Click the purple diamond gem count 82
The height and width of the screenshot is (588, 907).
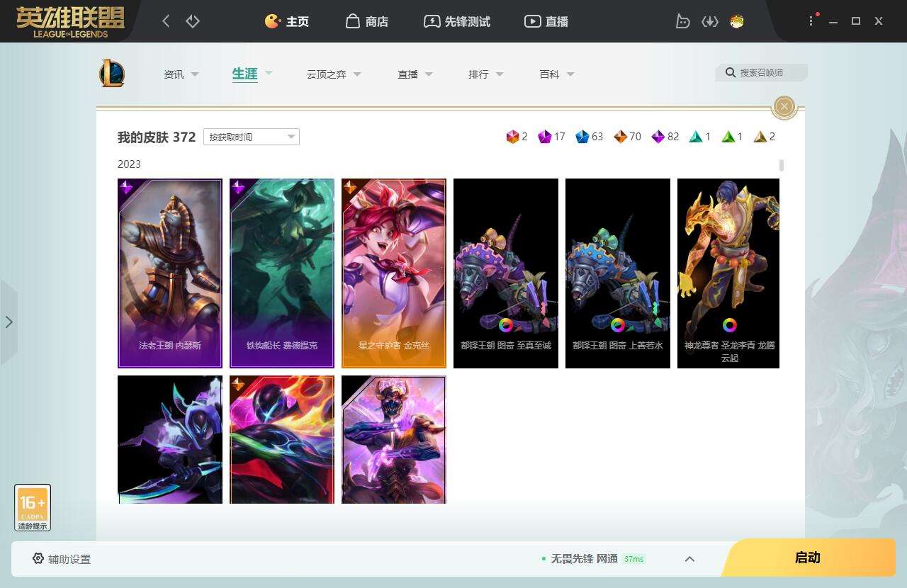tap(665, 137)
